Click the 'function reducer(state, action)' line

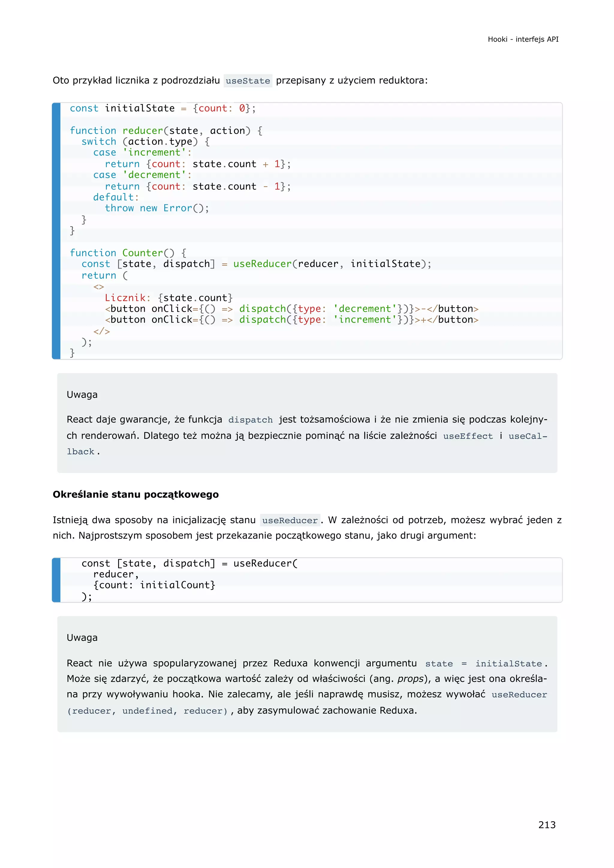click(165, 131)
